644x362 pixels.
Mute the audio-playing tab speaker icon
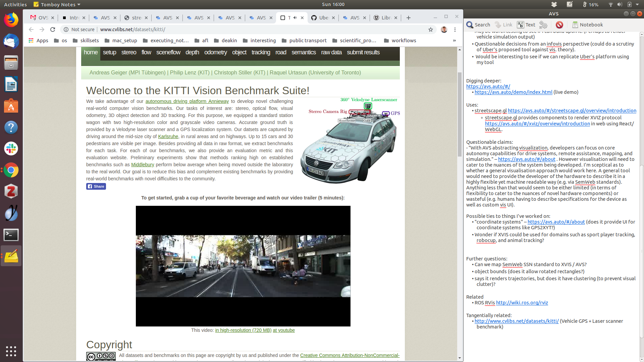pos(295,18)
